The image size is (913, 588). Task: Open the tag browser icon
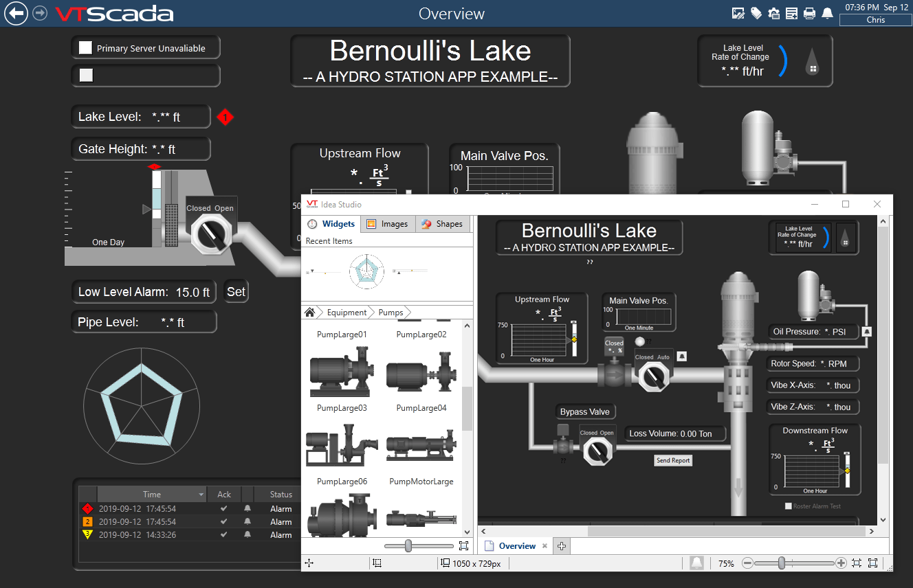tap(756, 13)
